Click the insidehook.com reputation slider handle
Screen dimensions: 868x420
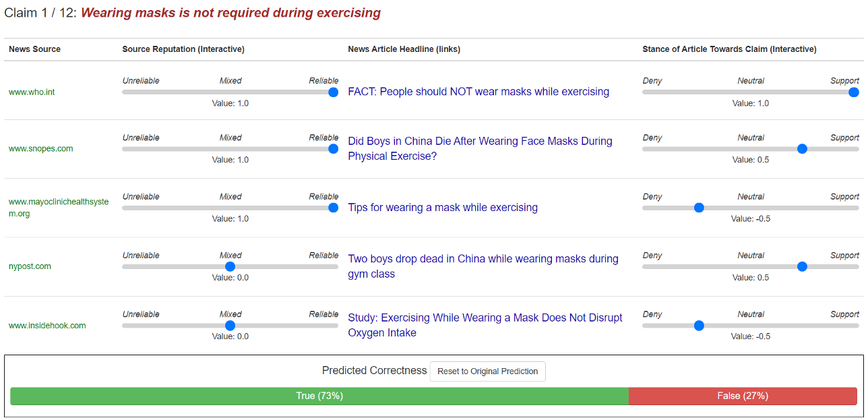pos(230,326)
